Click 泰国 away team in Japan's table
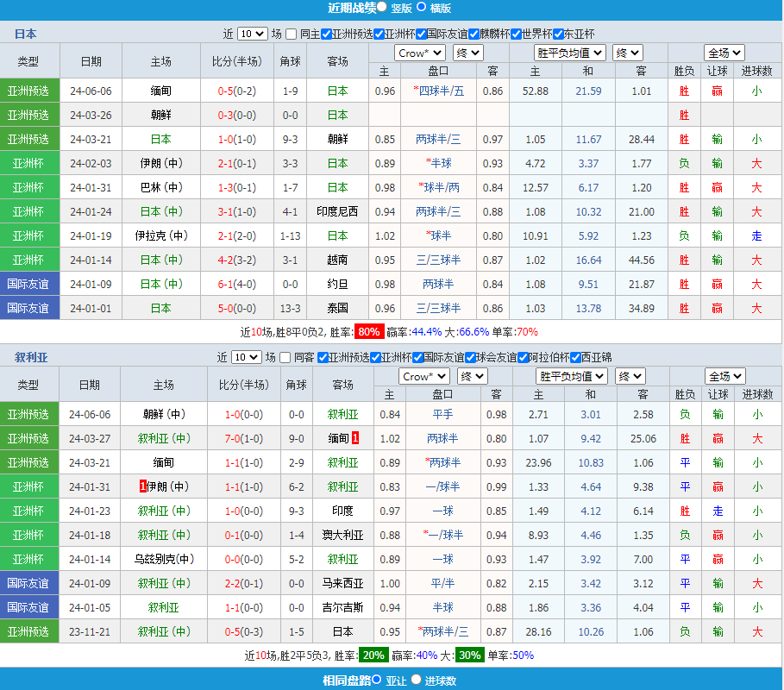This screenshot has height=690, width=784. coord(337,308)
